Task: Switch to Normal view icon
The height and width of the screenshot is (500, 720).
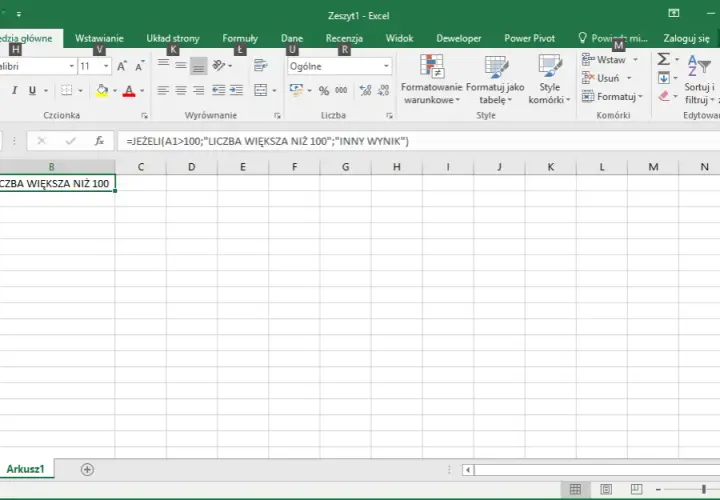Action: [x=575, y=489]
